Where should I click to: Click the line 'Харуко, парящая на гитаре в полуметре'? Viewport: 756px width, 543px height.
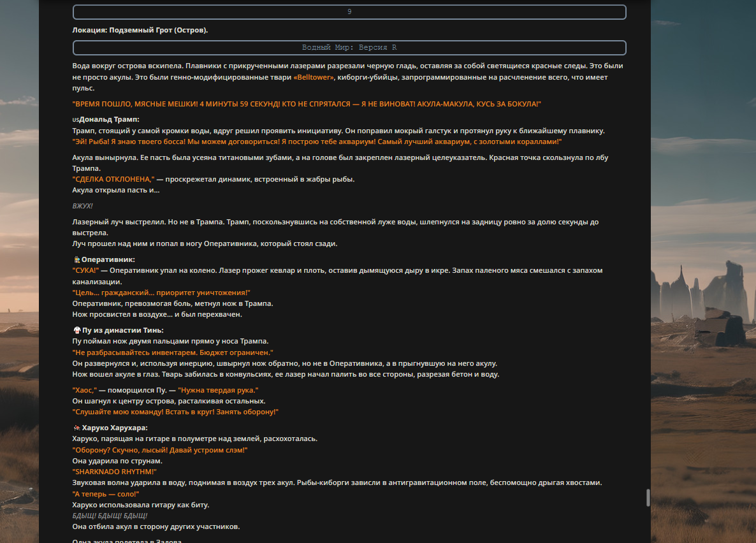[x=195, y=439]
